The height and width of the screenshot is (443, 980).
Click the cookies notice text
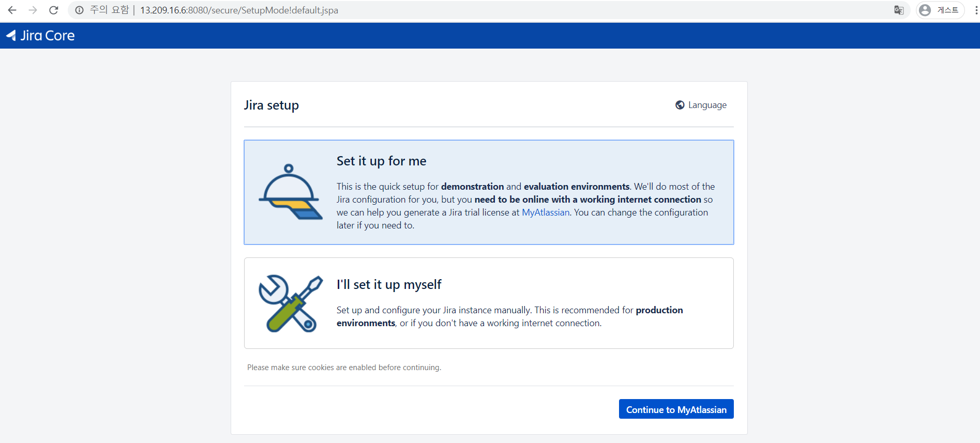coord(344,368)
